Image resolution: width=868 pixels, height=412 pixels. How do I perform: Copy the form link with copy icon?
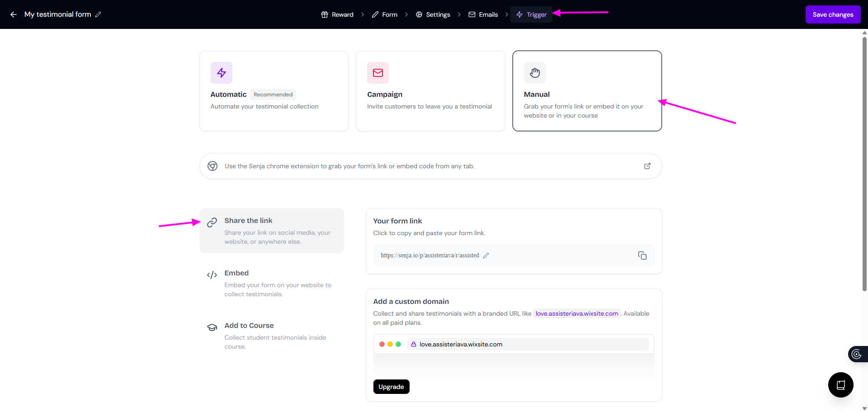tap(642, 256)
